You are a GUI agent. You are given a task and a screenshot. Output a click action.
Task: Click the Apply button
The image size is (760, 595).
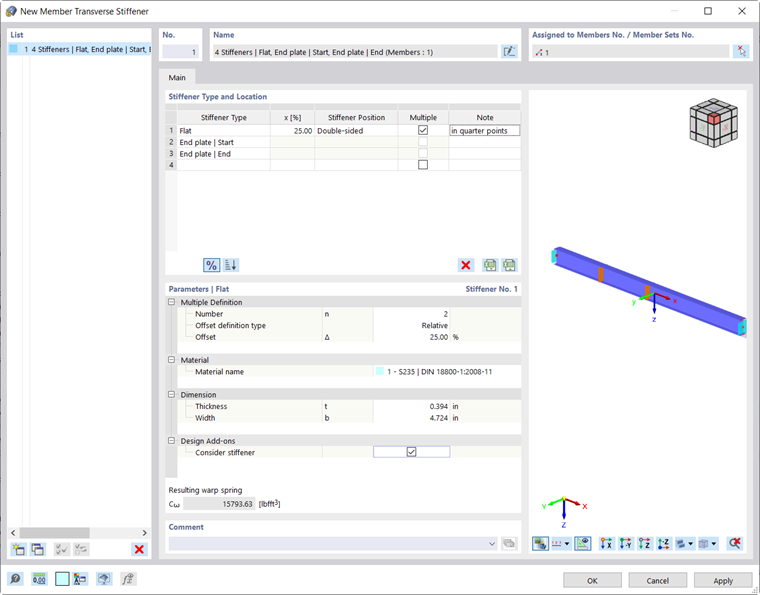tap(723, 580)
